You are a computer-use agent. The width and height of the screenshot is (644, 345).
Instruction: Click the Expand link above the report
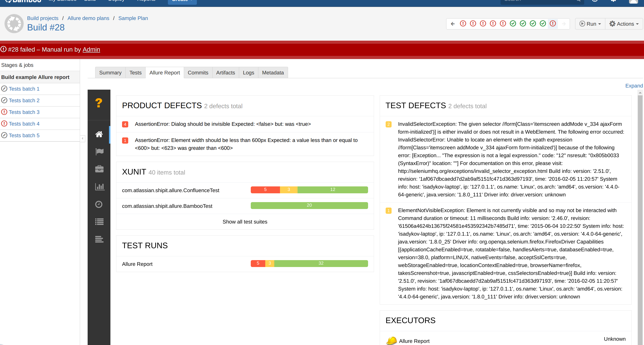click(634, 86)
